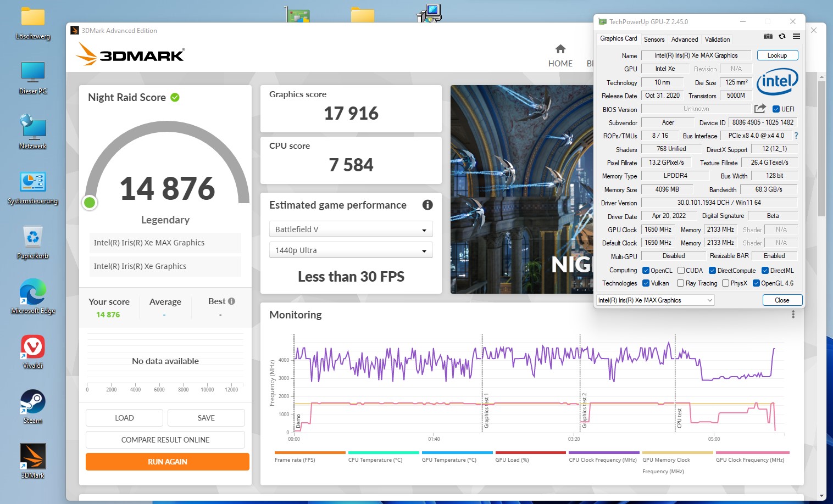This screenshot has height=504, width=833.
Task: Launch Steam from desktop
Action: tap(33, 406)
